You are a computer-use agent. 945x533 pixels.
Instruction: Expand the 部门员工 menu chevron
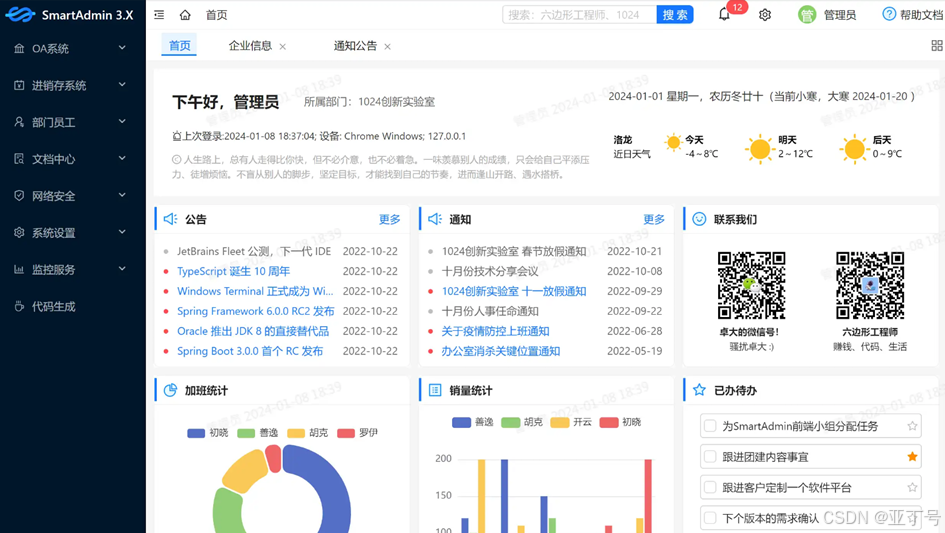pos(122,121)
